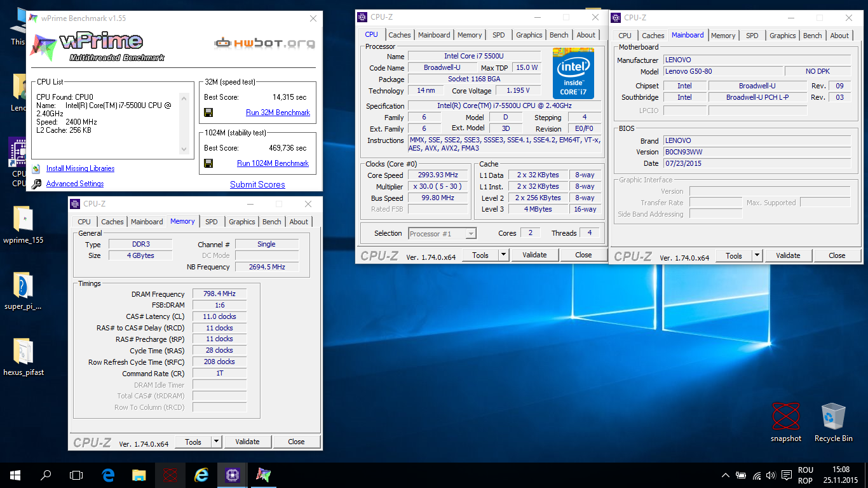
Task: Click Install Missing Libraries link
Action: coord(81,168)
